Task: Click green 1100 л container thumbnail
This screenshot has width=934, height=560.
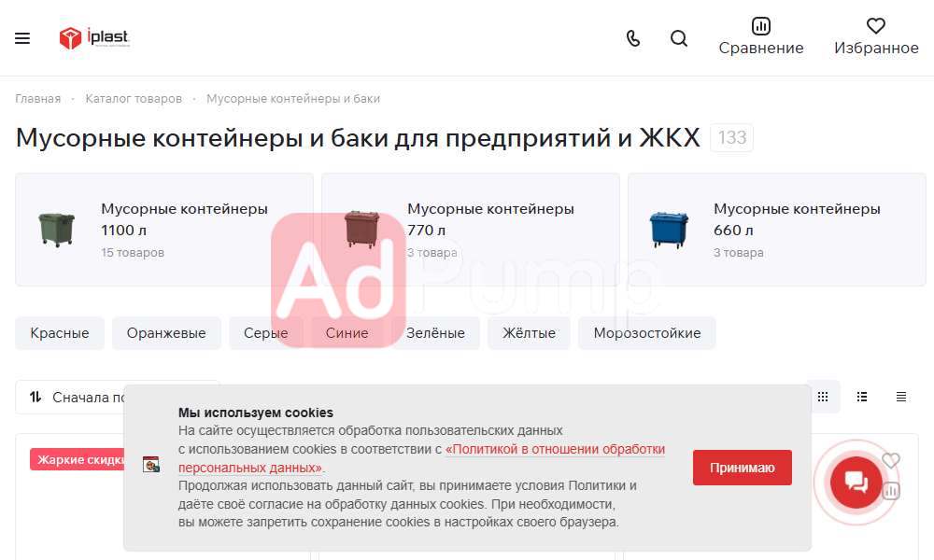Action: 57,230
